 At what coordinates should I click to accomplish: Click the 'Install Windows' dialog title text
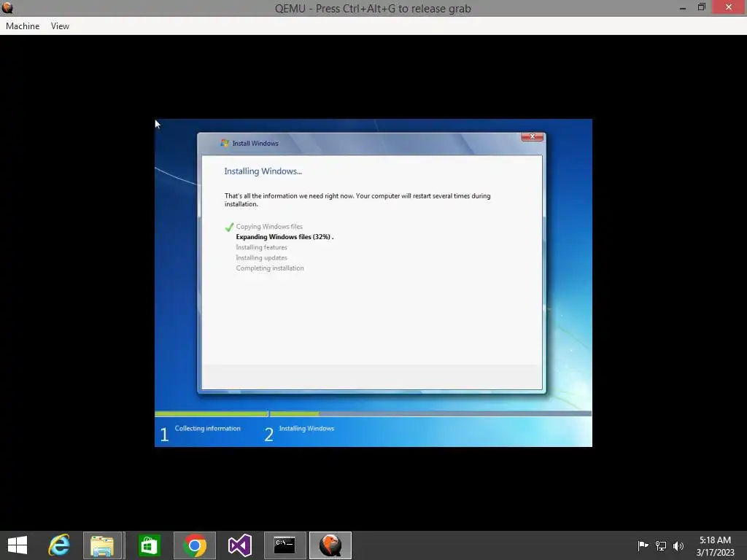[x=255, y=144]
